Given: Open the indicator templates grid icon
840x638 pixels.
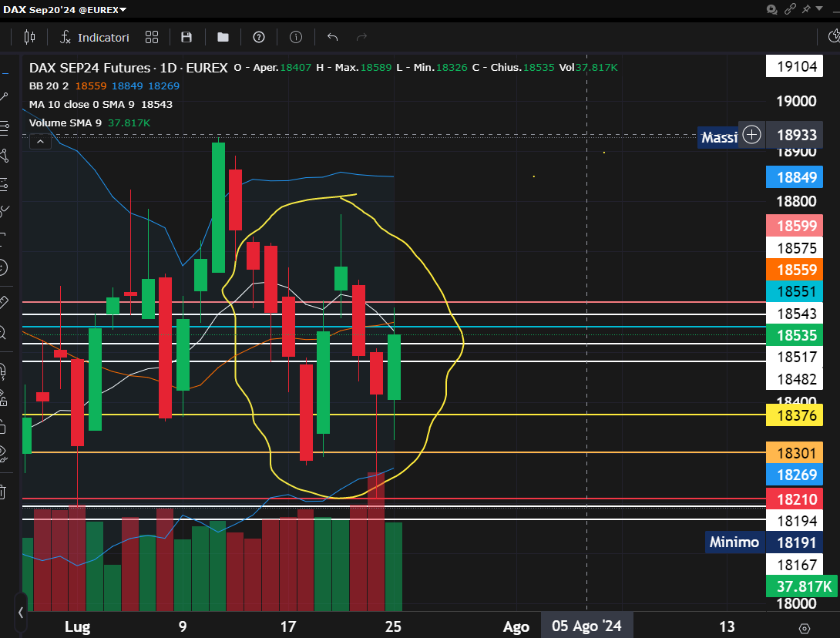Looking at the screenshot, I should coord(152,37).
